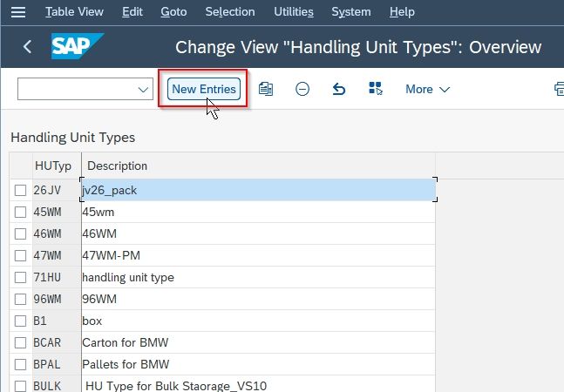Tick the checkbox for row BULK
The image size is (564, 392).
[21, 386]
